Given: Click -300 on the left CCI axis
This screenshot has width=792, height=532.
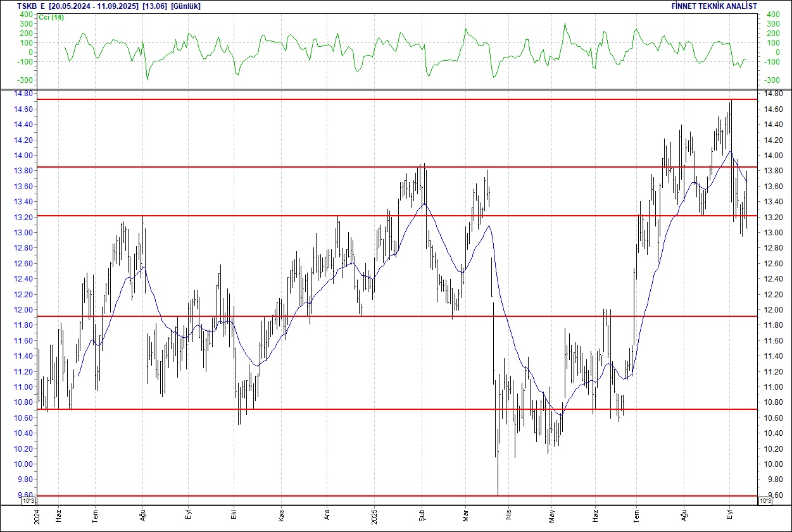Looking at the screenshot, I should point(25,81).
